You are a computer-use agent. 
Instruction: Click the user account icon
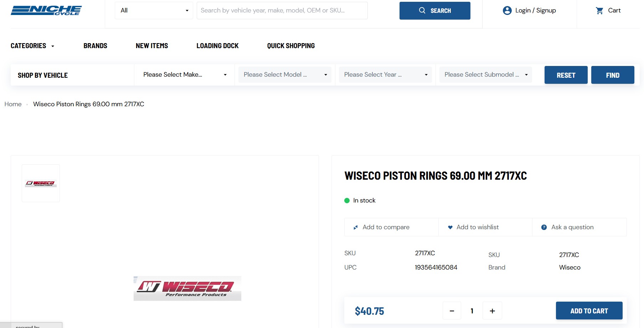[x=507, y=11]
